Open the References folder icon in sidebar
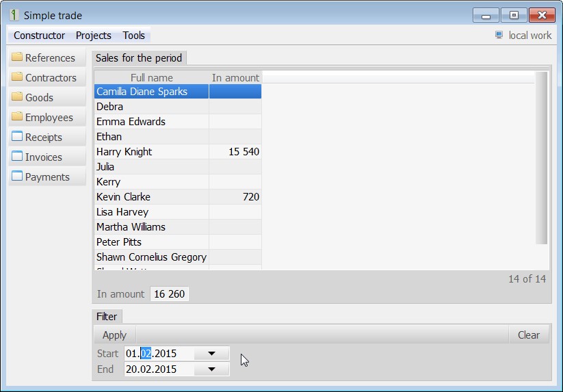563x392 pixels. (17, 57)
